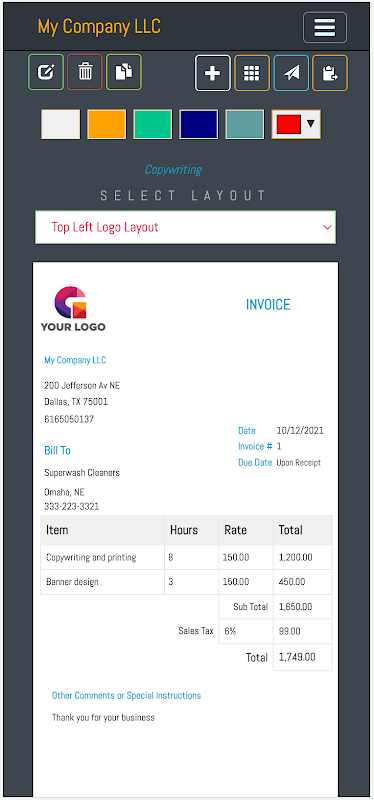Viewport: 374px width, 800px height.
Task: Click the blue My Company LLC invoice name
Action: [x=75, y=360]
